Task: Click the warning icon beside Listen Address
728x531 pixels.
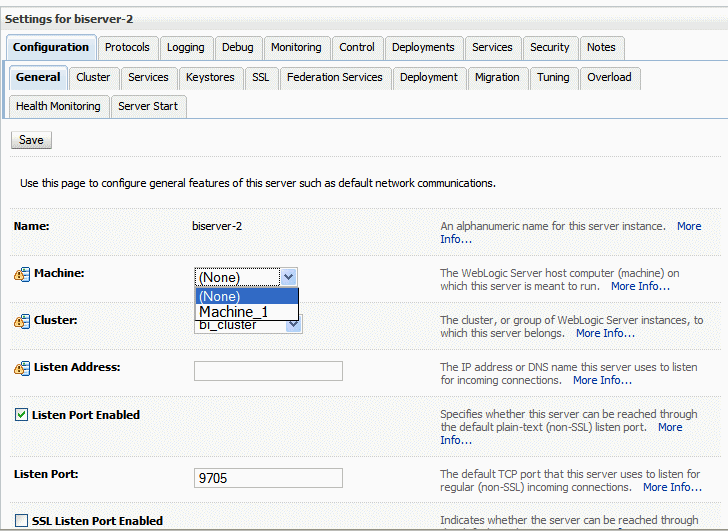Action: tap(22, 368)
